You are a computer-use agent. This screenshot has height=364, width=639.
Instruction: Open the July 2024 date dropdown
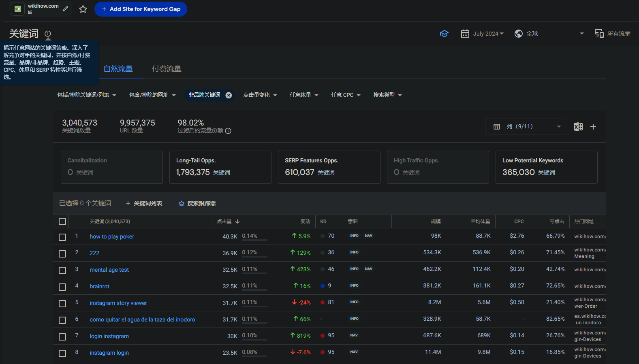482,34
